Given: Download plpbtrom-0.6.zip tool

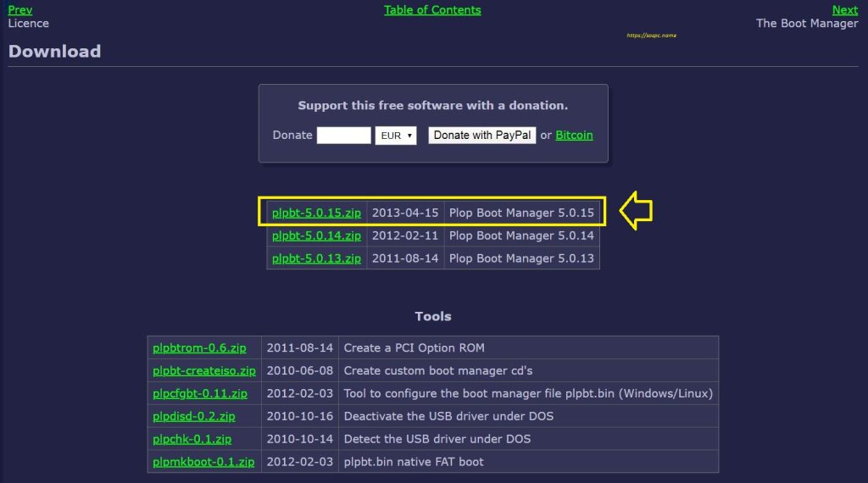Looking at the screenshot, I should pos(199,348).
